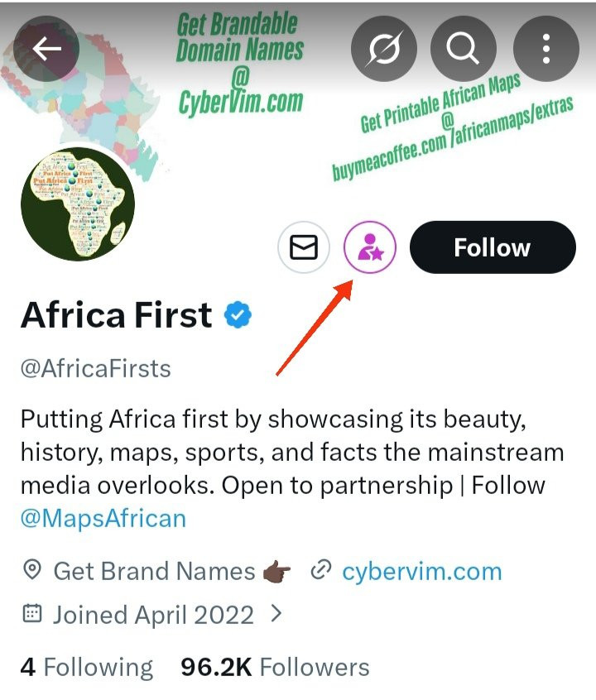Screen dimensions: 596x700
Task: Tap the purple subscribe star icon
Action: (x=370, y=247)
